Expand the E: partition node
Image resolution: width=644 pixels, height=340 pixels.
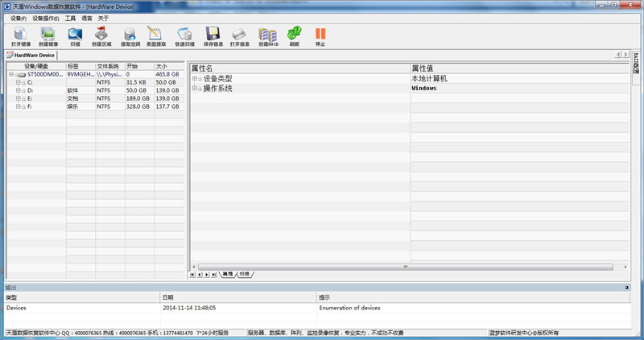18,98
